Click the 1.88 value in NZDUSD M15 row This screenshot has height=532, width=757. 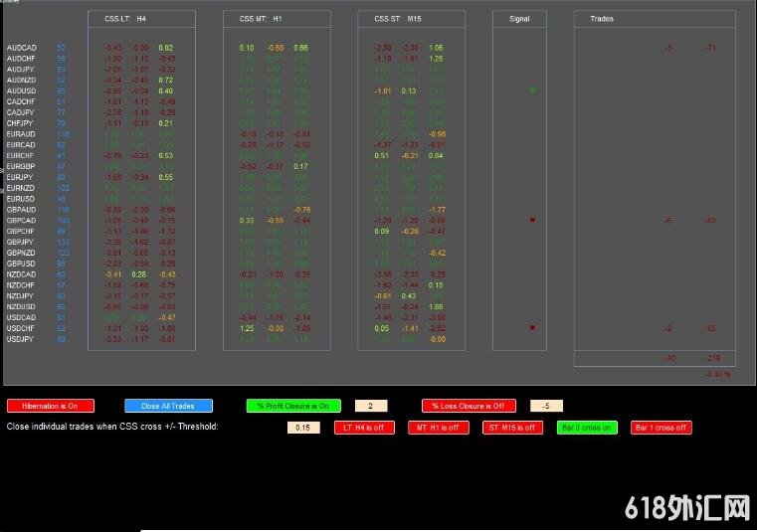436,306
